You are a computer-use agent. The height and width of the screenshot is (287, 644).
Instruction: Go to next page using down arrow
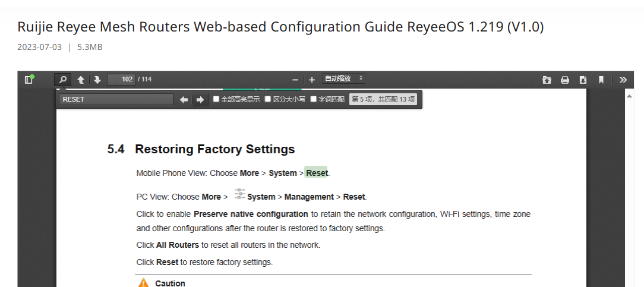click(97, 80)
